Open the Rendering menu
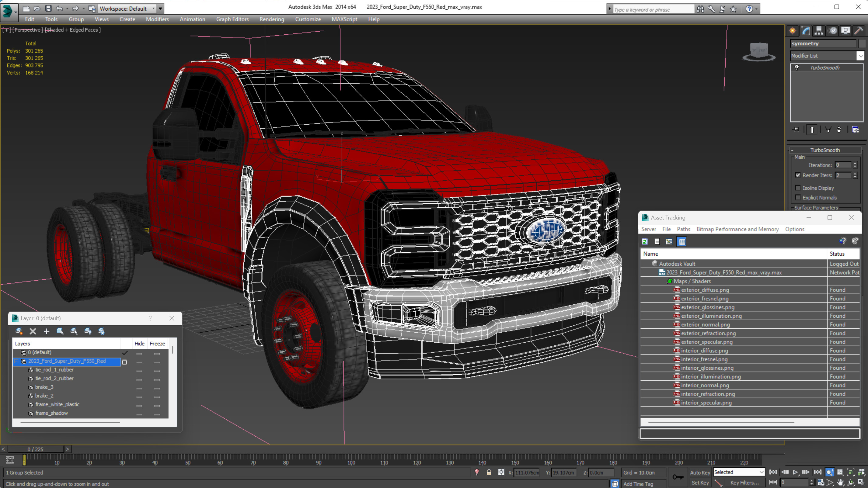The image size is (868, 488). coord(272,19)
